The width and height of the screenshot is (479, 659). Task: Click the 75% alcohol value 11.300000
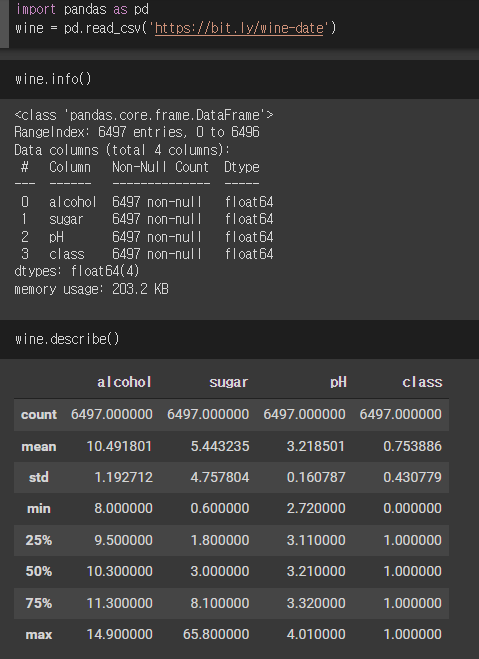119,603
